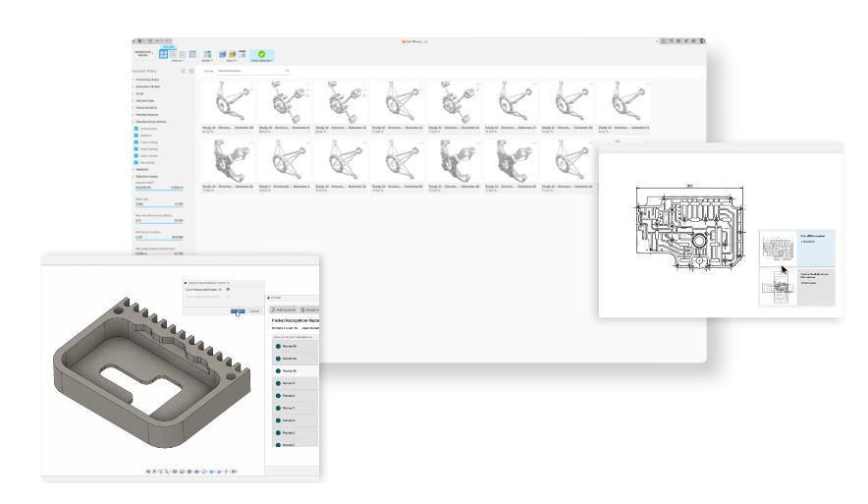This screenshot has height=504, width=868.
Task: Toggle the Die casting checkbox
Action: click(x=136, y=163)
